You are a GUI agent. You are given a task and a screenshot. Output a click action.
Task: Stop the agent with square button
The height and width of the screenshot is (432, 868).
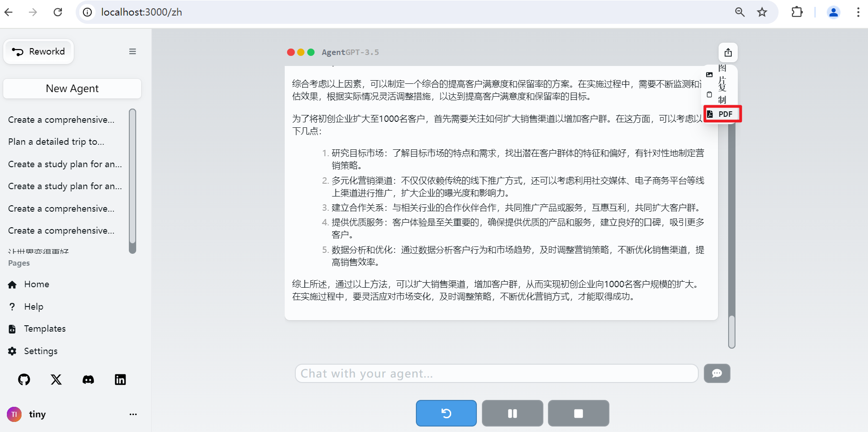tap(578, 413)
